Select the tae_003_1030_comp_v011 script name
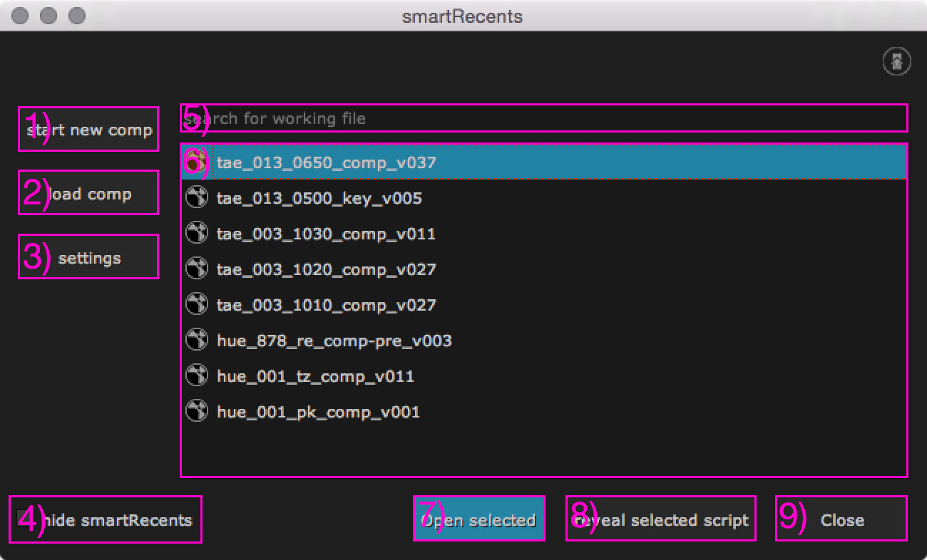 pos(326,234)
